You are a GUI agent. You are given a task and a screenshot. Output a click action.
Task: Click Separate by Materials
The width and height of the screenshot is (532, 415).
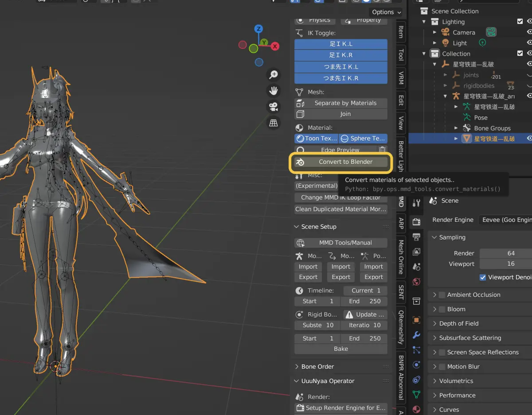tap(341, 103)
